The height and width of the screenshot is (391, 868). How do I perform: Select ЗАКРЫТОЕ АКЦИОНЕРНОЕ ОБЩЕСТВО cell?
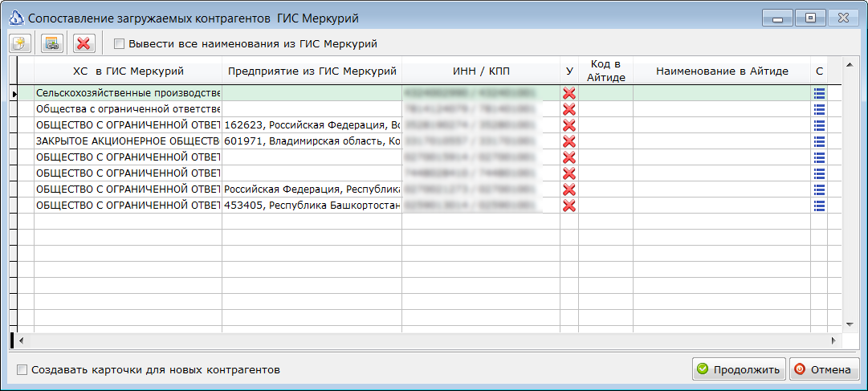pos(128,142)
